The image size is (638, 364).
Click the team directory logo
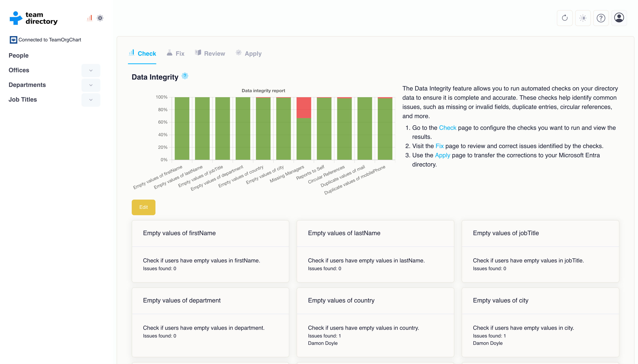point(33,18)
